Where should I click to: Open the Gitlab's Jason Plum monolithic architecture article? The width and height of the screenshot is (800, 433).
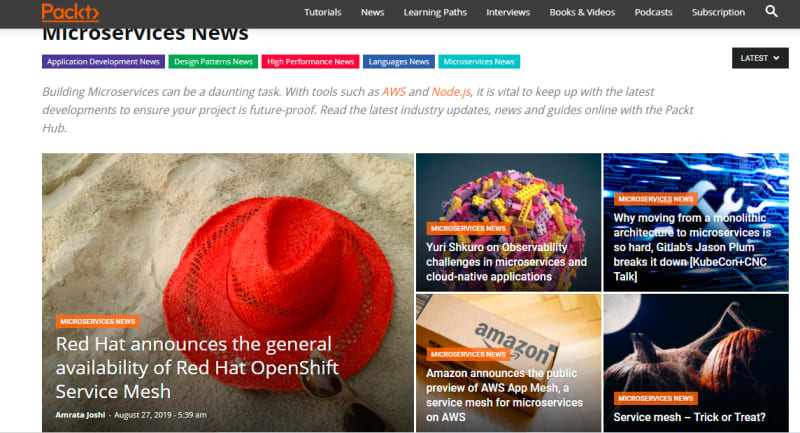pos(692,247)
